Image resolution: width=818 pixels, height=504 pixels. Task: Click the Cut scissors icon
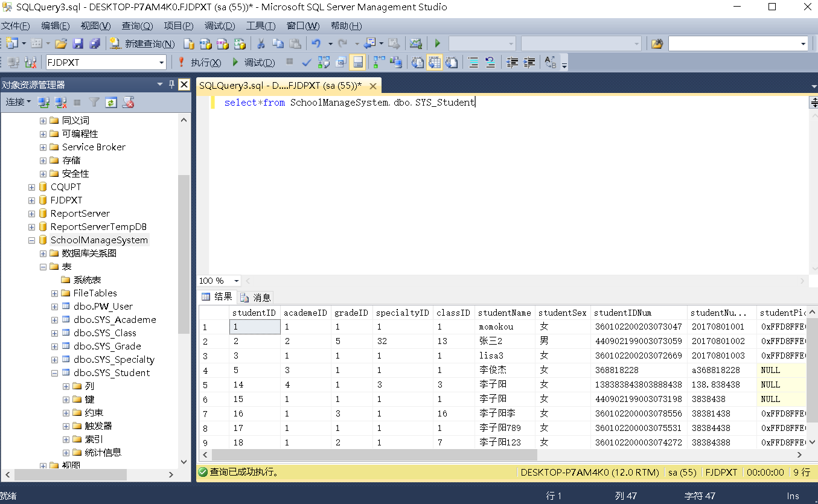click(261, 43)
